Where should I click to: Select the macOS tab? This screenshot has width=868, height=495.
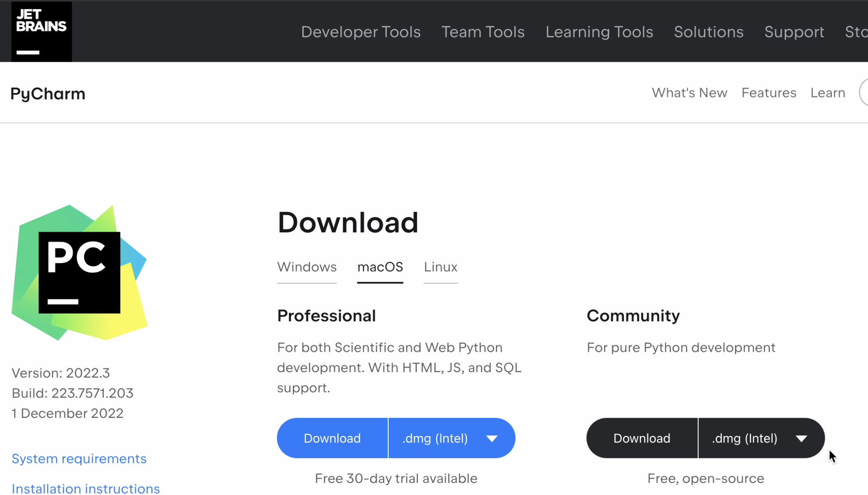tap(380, 267)
